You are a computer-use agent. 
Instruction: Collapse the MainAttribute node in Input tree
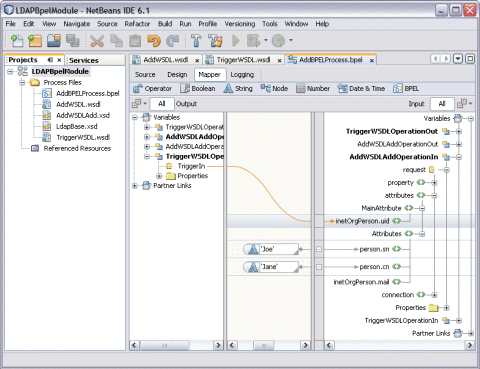[x=422, y=208]
